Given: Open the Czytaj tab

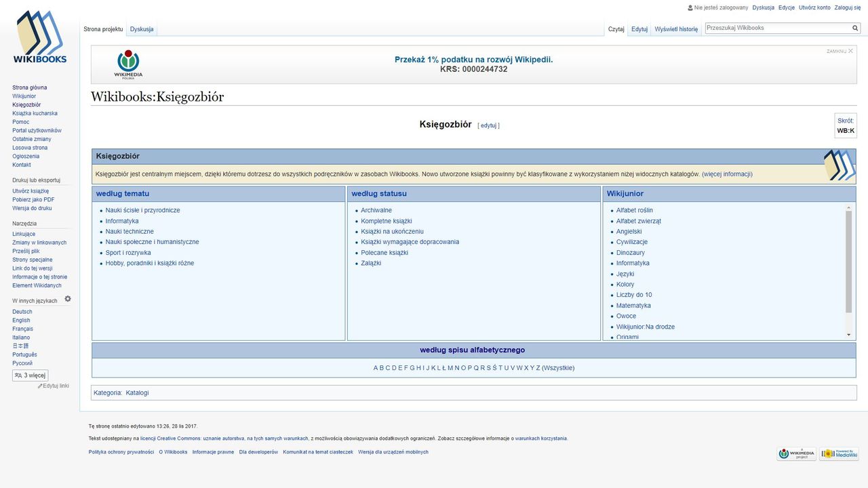Looking at the screenshot, I should pos(616,29).
